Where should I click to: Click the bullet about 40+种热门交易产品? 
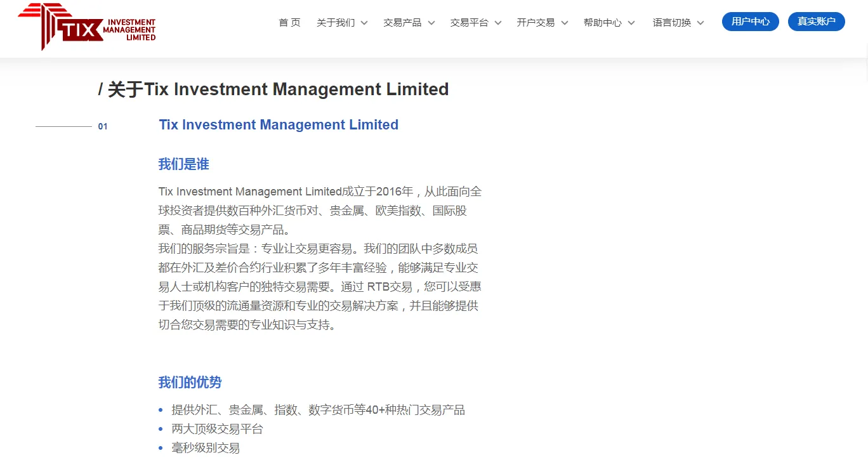pyautogui.click(x=318, y=410)
